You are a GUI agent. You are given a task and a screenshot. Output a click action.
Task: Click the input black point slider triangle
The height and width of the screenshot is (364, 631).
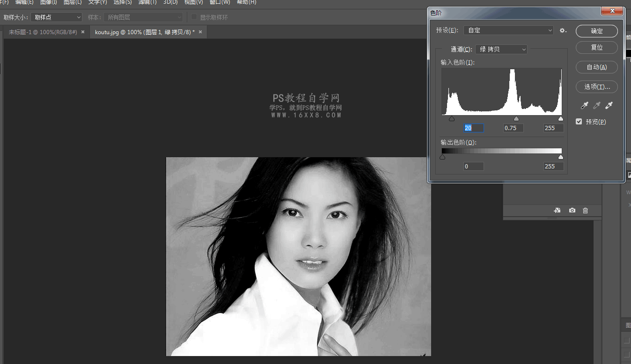click(x=452, y=119)
